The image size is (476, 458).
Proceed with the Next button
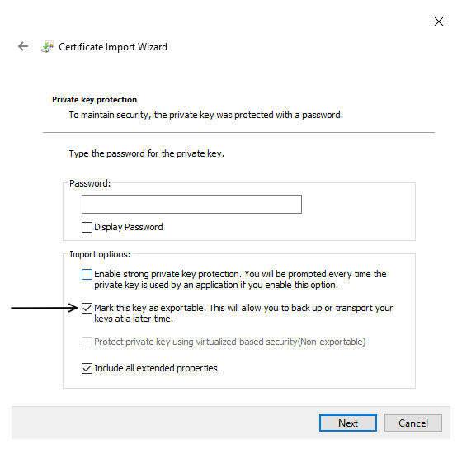click(348, 423)
